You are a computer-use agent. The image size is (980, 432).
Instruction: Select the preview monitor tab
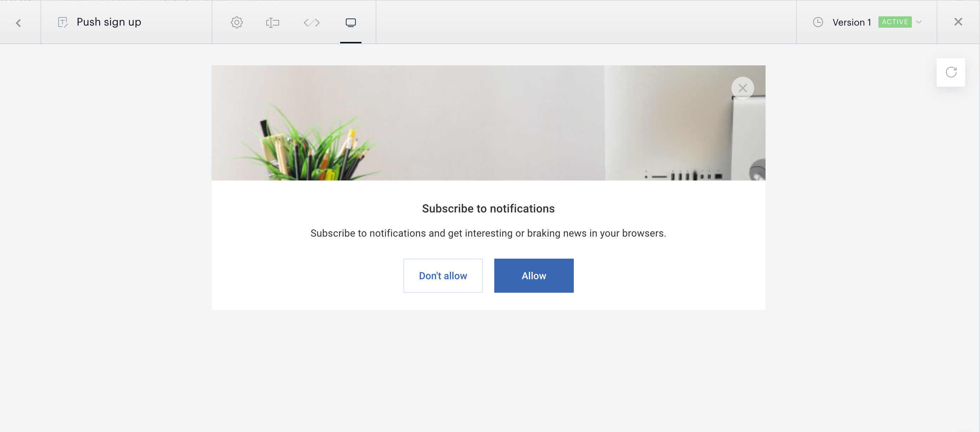tap(351, 22)
